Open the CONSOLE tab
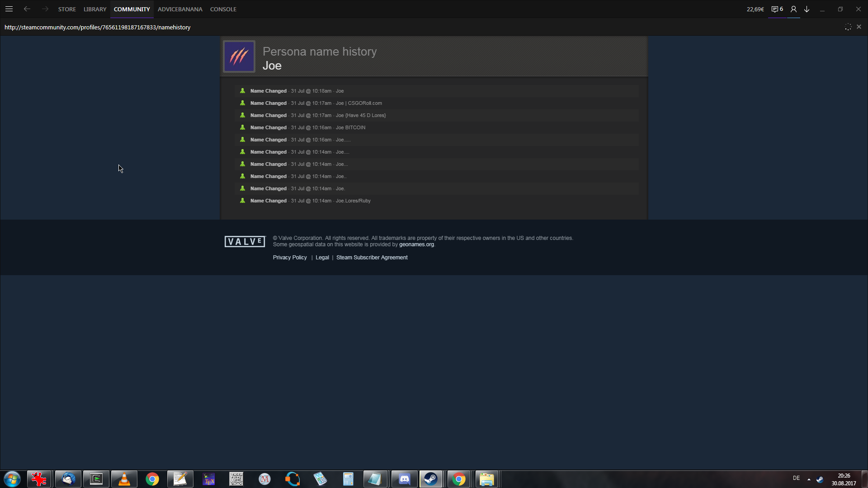Viewport: 868px width, 488px height. coord(223,9)
